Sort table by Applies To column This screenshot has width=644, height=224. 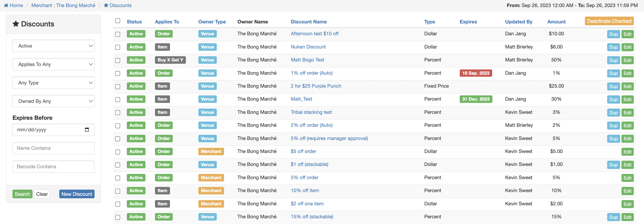point(167,22)
